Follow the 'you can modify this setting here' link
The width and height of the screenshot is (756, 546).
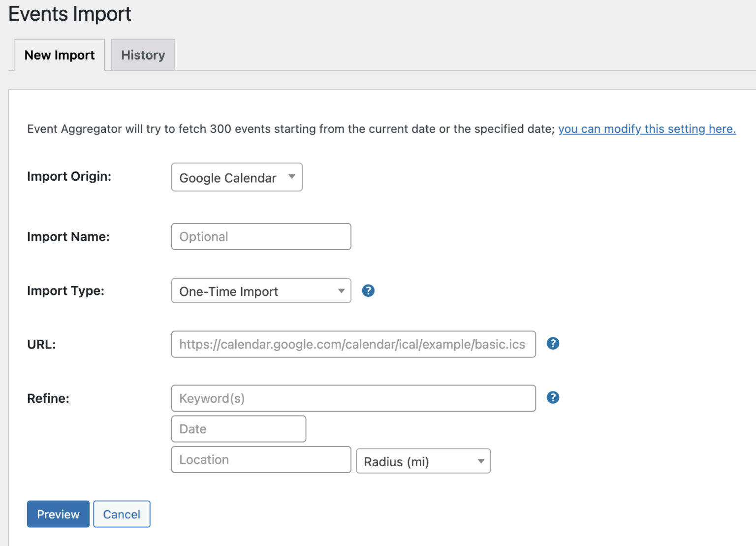pos(647,129)
